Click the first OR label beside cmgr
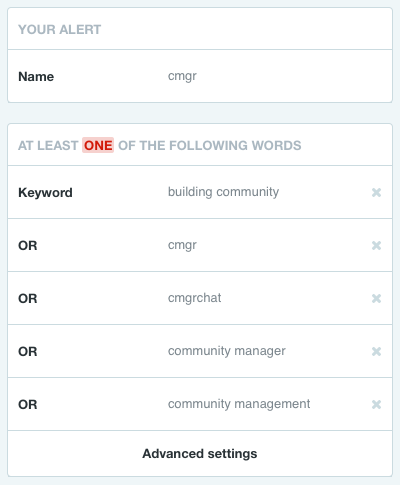The image size is (400, 485). click(x=28, y=245)
